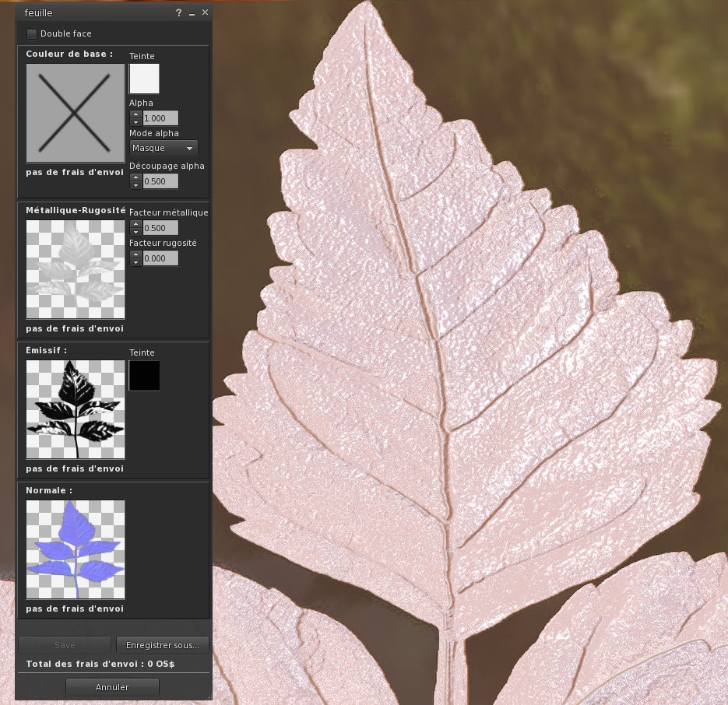Open the Normale map texture thumbnail
Image resolution: width=728 pixels, height=705 pixels.
tap(76, 549)
